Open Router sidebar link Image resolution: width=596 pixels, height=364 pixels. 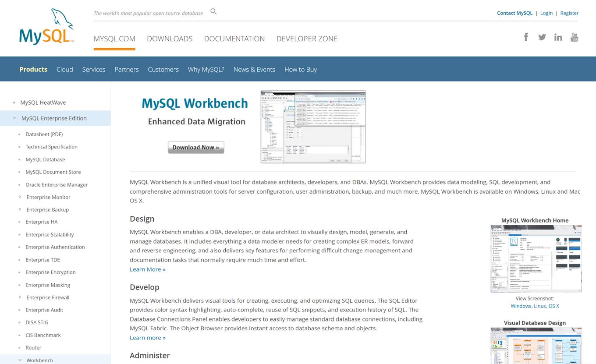point(33,348)
